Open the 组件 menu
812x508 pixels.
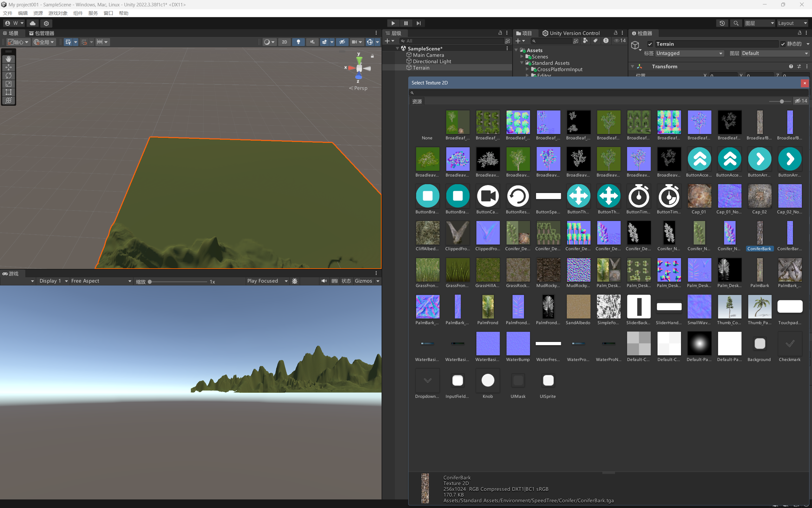78,13
